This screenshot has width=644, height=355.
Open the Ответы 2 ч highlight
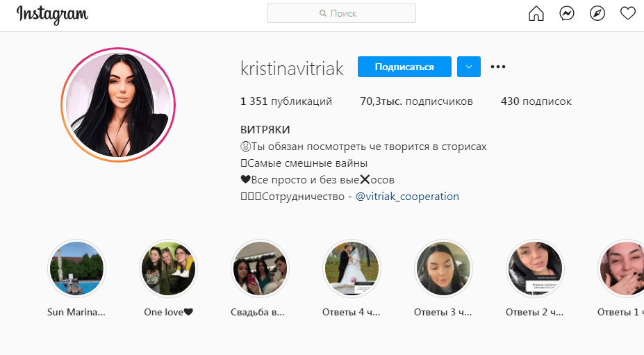[x=535, y=268]
